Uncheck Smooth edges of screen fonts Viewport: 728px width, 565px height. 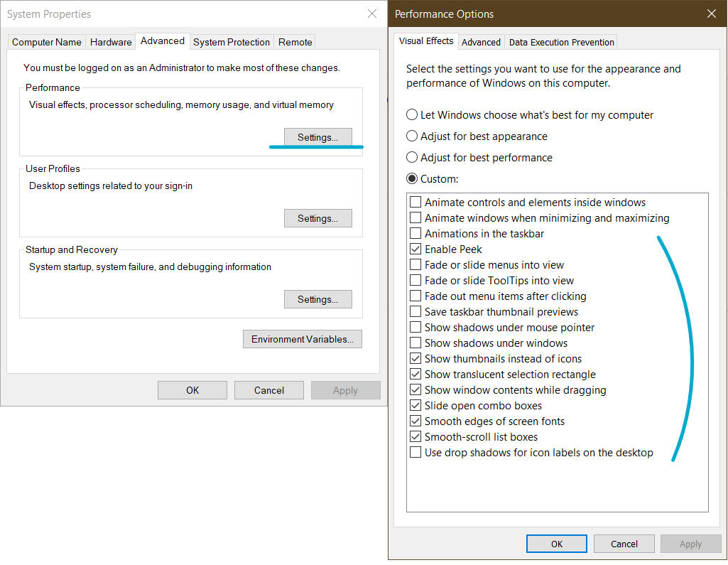415,421
